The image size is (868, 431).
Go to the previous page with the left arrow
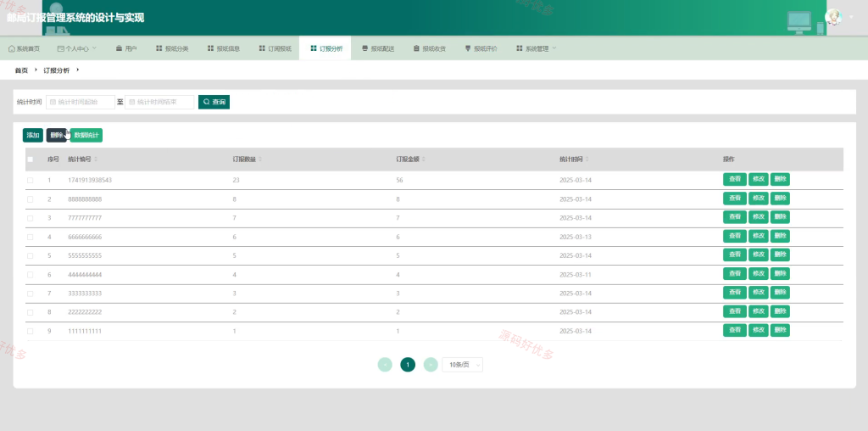(385, 365)
